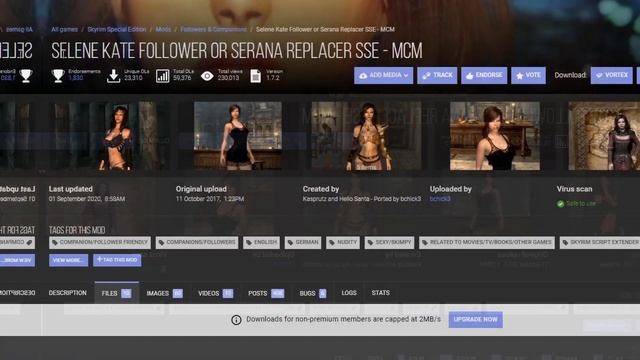Viewport: 640px width, 360px height.
Task: Click the tag icon on the Nudity tag
Action: 332,242
